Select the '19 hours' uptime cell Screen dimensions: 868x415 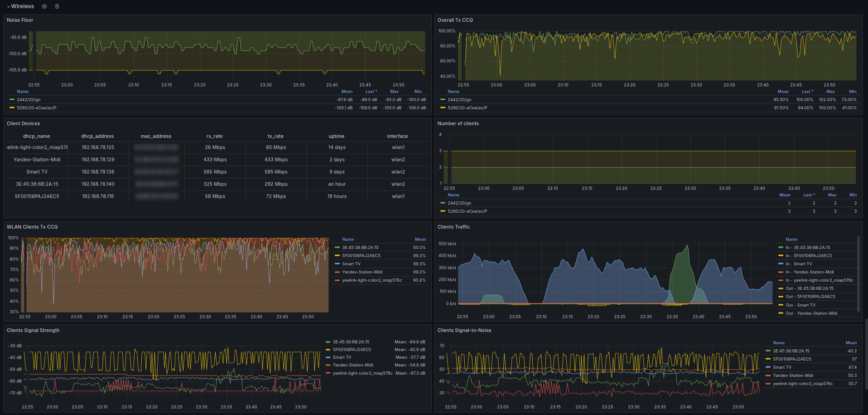pos(337,196)
